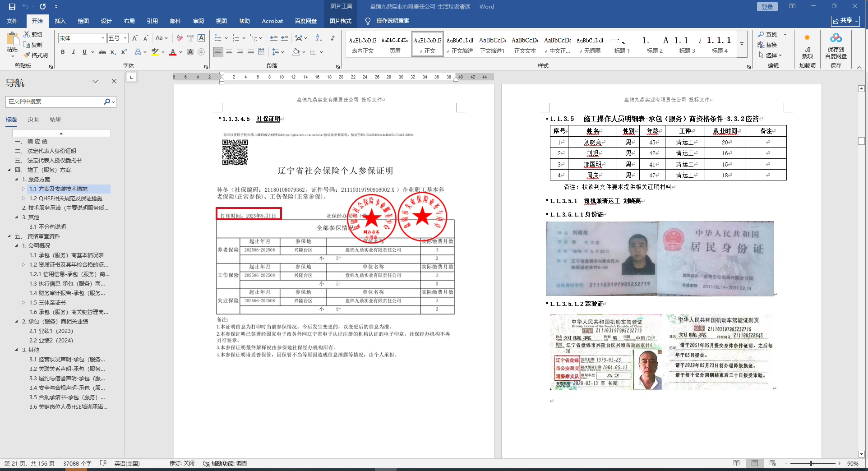Open the phonetic guide (拼音) tool
This screenshot has height=471, width=868.
190,38
